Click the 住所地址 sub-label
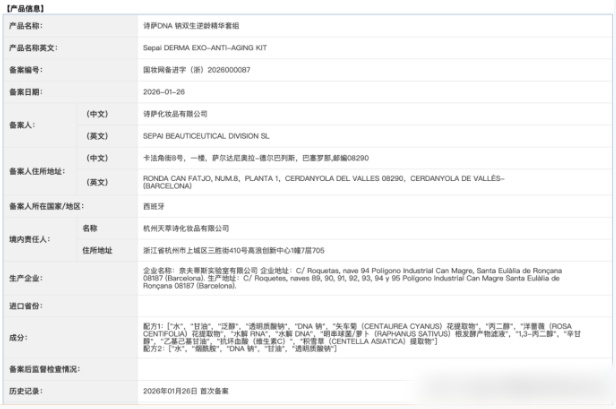The image size is (616, 409). (97, 250)
